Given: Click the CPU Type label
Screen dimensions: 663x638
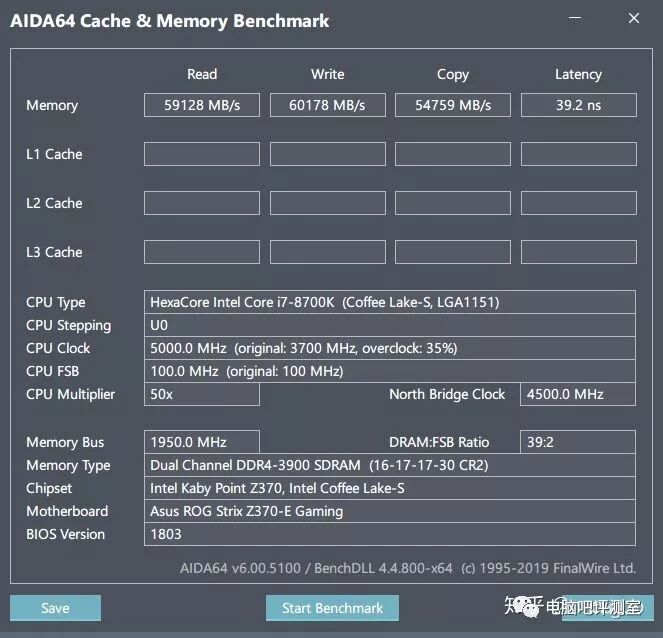Looking at the screenshot, I should [x=55, y=303].
